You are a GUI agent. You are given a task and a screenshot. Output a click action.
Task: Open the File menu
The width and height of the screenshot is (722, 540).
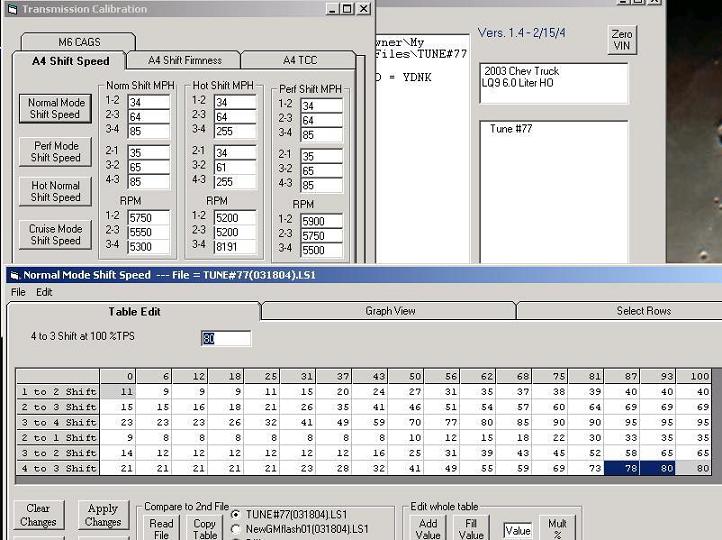click(x=18, y=292)
